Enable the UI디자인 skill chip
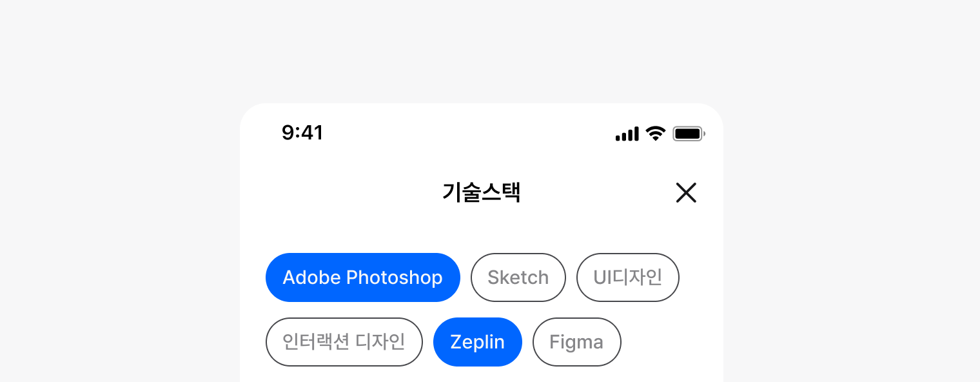Screen dimensions: 980x382 (x=627, y=277)
